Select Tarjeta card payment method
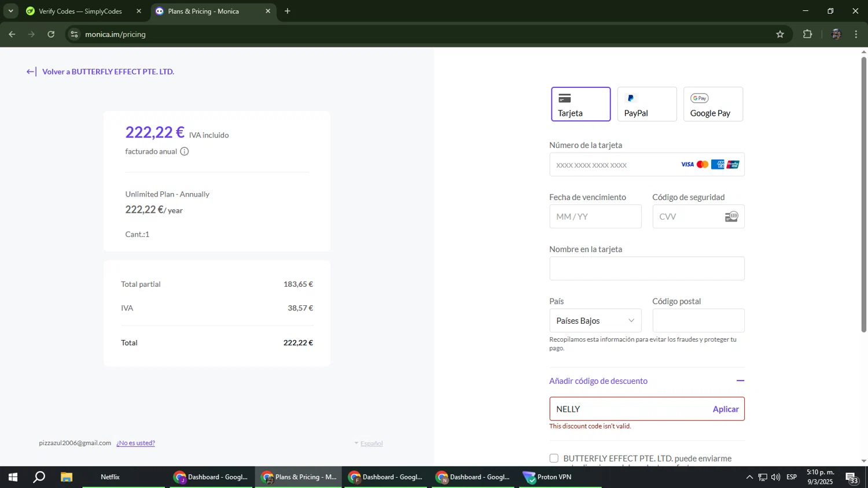 click(580, 104)
